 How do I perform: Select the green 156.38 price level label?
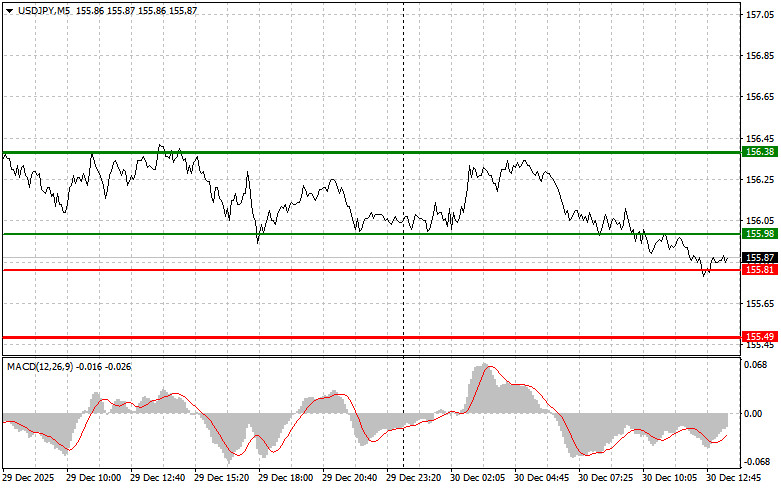point(760,152)
